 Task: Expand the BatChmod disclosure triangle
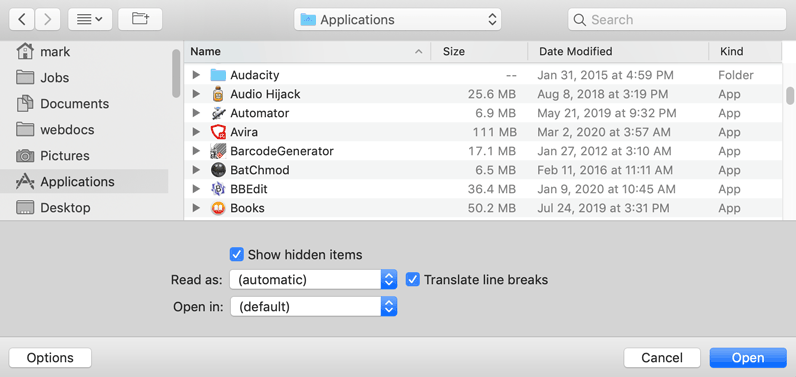tap(196, 170)
